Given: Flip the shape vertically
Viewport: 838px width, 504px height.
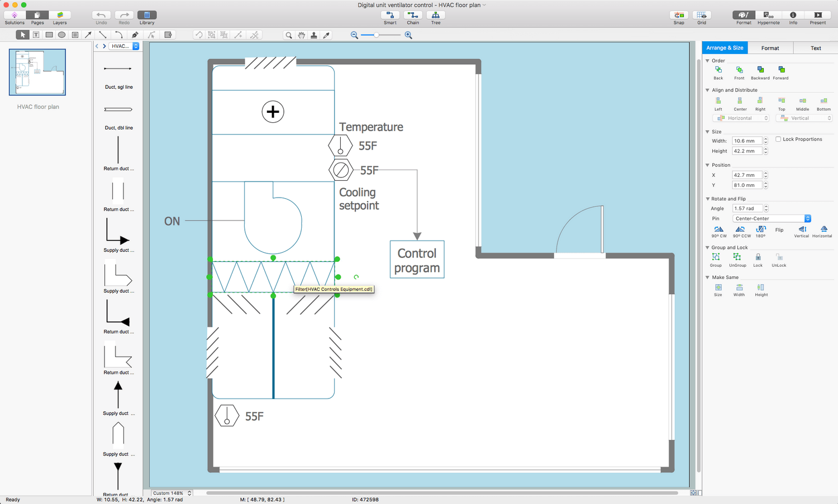Looking at the screenshot, I should tap(801, 231).
